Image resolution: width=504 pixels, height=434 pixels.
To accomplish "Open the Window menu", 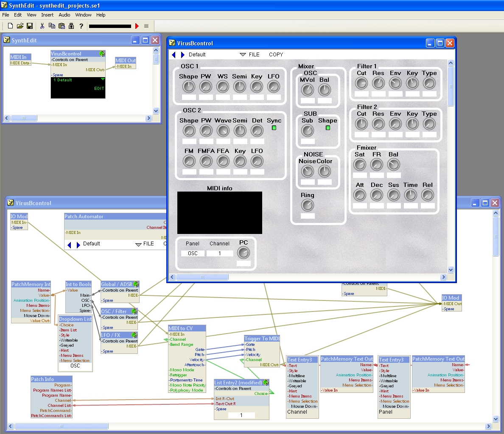I will click(x=83, y=15).
